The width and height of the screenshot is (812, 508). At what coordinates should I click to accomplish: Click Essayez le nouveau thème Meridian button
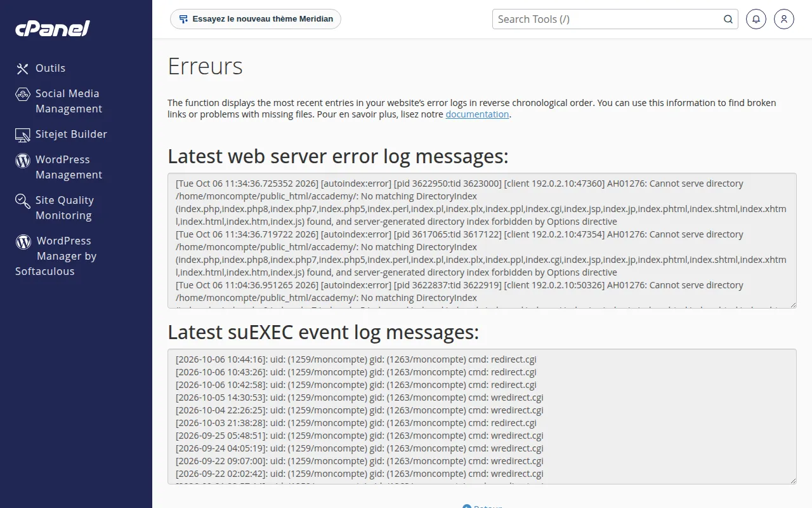(x=256, y=19)
